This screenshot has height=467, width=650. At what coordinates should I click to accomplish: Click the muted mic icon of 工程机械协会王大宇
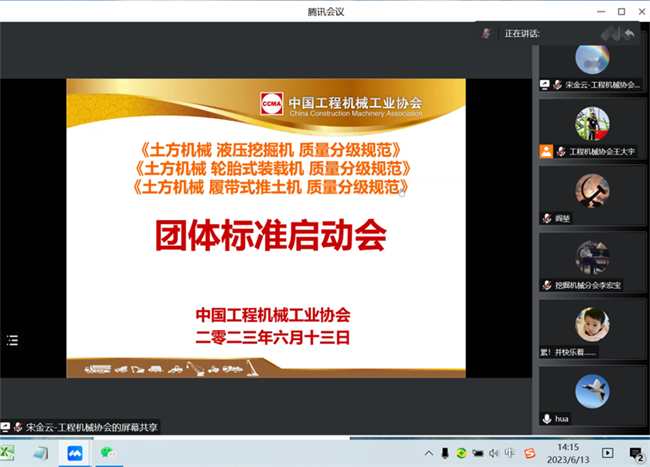point(561,151)
